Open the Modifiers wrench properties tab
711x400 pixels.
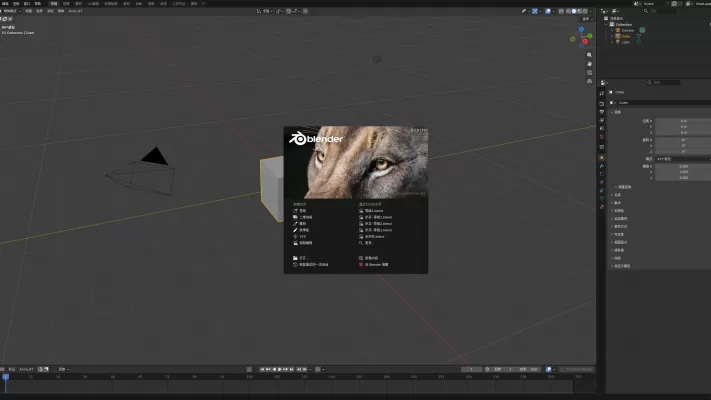(x=602, y=166)
